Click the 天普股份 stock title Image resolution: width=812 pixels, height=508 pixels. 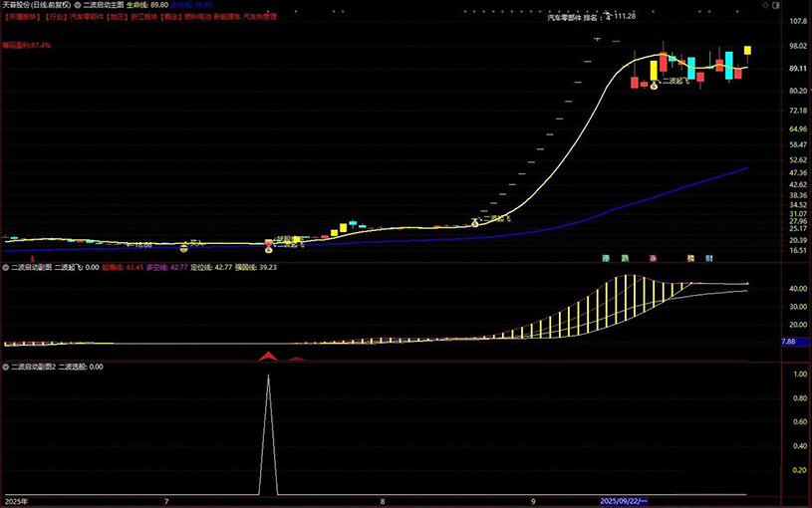pos(18,5)
